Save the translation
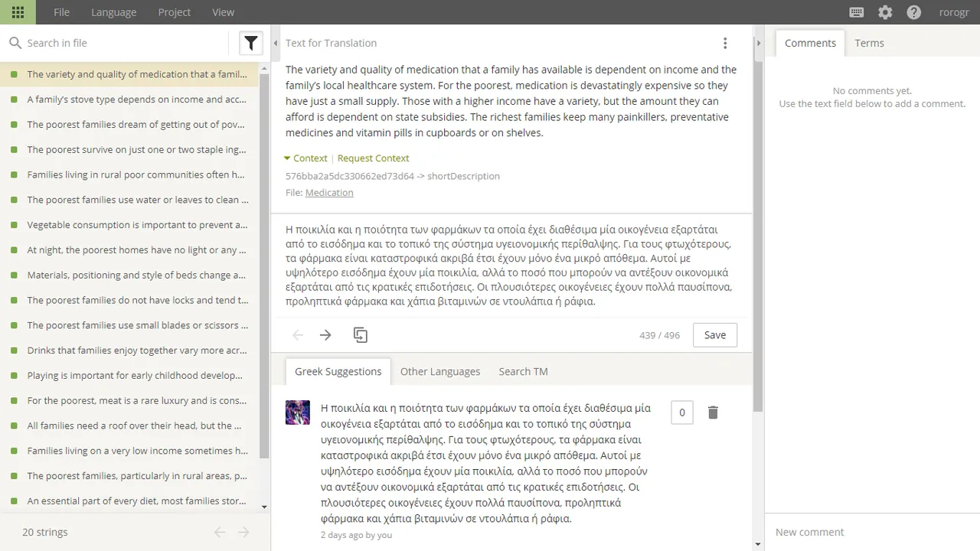This screenshot has height=551, width=980. tap(715, 335)
